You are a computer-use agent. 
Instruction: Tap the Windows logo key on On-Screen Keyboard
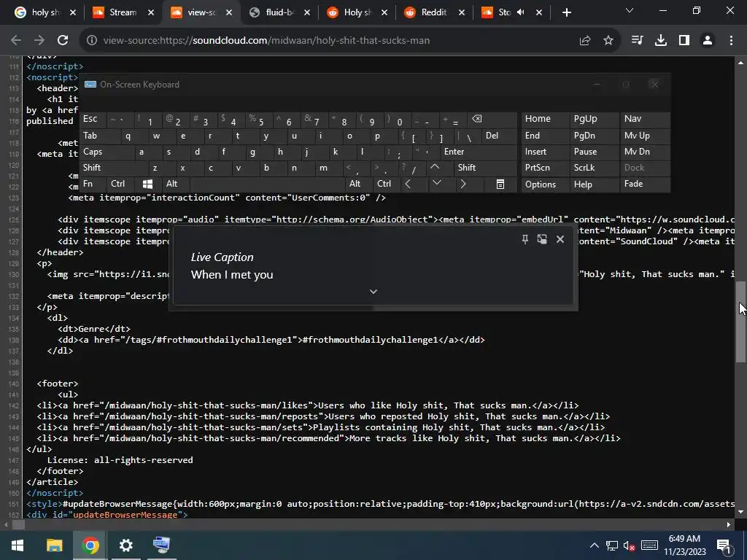click(x=147, y=184)
